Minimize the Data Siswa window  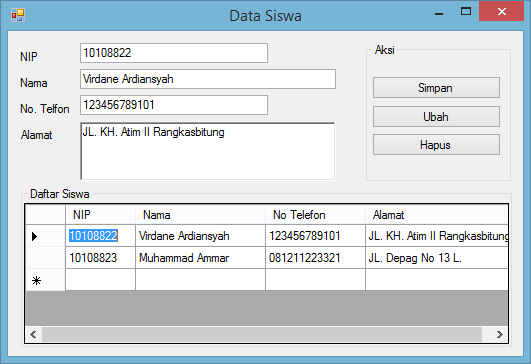(x=439, y=13)
